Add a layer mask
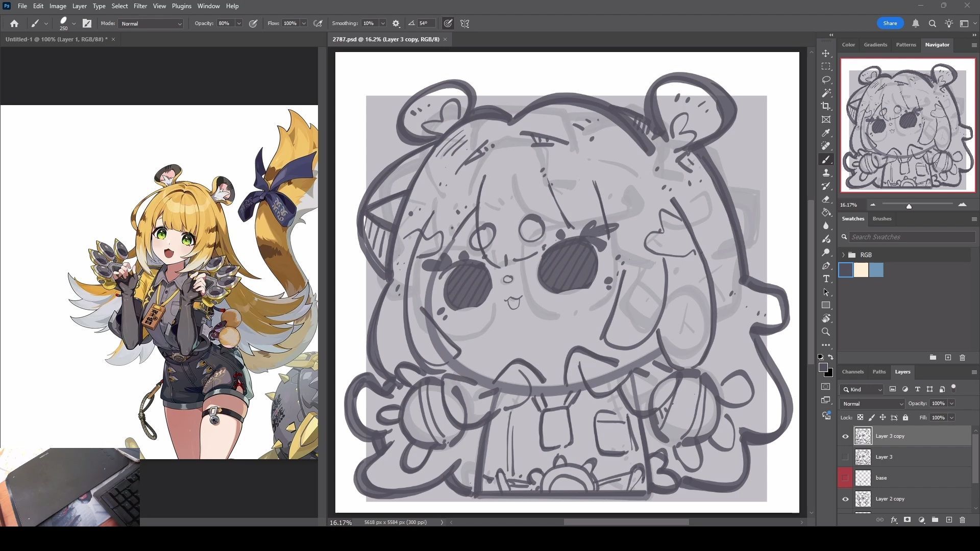The width and height of the screenshot is (980, 551). pyautogui.click(x=908, y=520)
